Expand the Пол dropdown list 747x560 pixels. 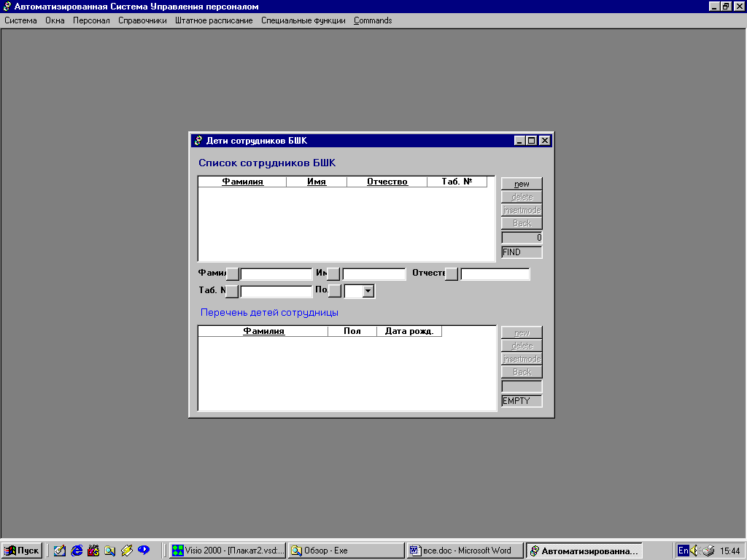(368, 292)
